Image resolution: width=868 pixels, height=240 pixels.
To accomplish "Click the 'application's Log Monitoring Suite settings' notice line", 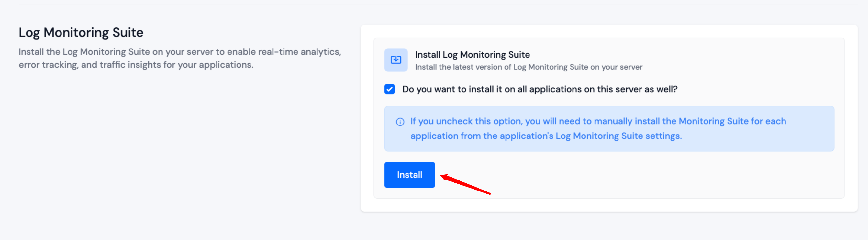I will click(546, 136).
